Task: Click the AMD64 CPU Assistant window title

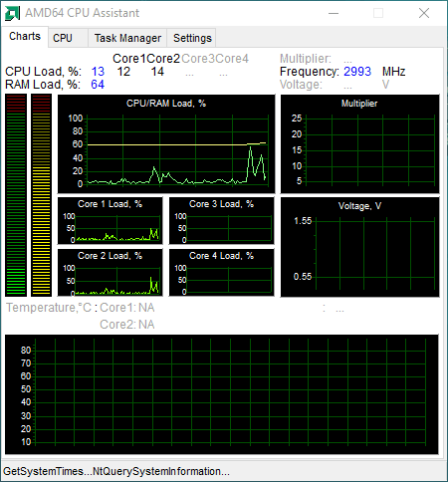Action: [x=83, y=13]
